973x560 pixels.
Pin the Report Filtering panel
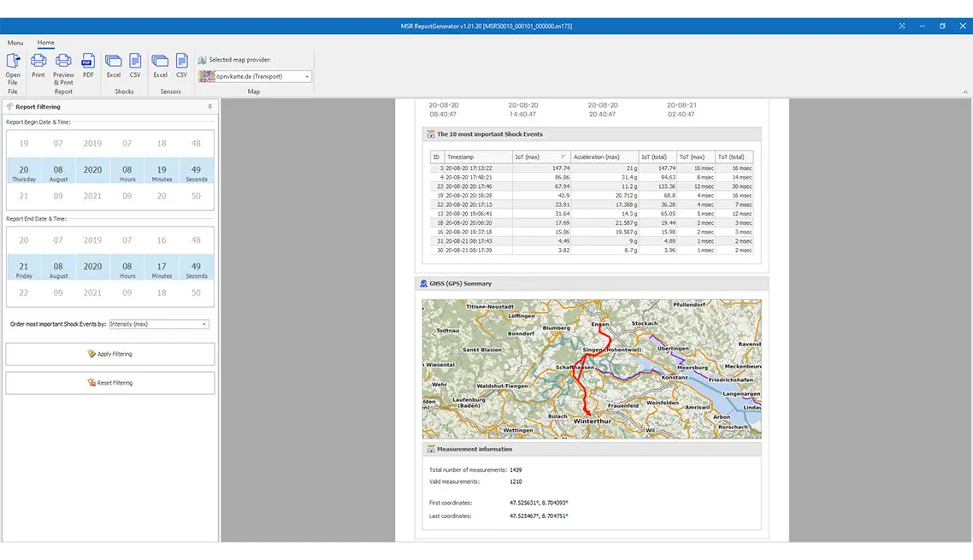[210, 107]
